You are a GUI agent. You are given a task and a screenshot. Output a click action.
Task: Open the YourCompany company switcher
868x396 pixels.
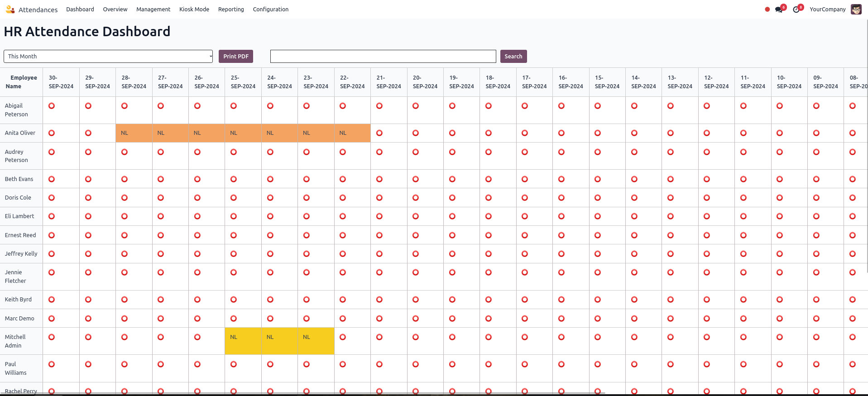click(827, 10)
